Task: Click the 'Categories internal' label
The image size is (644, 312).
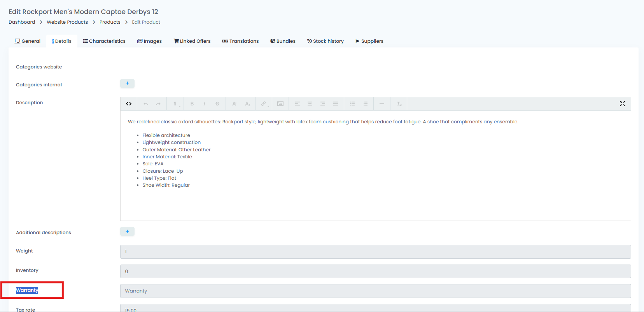Action: (x=39, y=85)
